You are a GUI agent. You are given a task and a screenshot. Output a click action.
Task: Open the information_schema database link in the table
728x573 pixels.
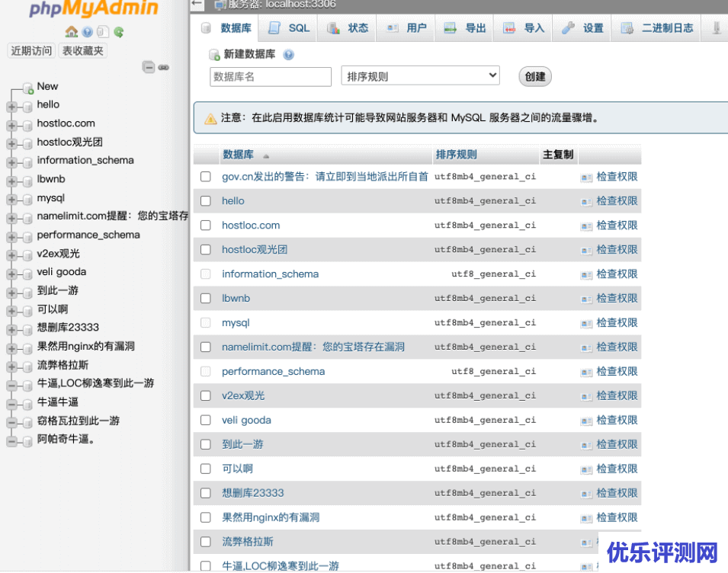pos(270,274)
